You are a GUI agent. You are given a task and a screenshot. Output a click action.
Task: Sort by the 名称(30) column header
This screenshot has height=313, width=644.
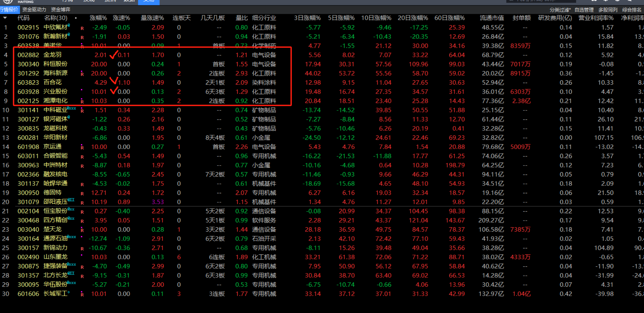coord(56,18)
